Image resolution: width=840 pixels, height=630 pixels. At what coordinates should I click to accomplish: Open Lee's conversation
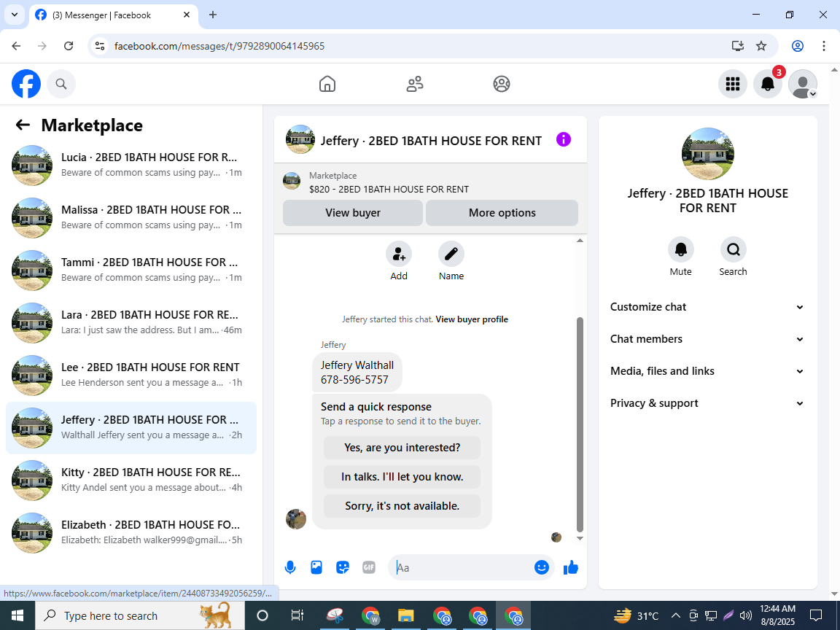coord(131,375)
